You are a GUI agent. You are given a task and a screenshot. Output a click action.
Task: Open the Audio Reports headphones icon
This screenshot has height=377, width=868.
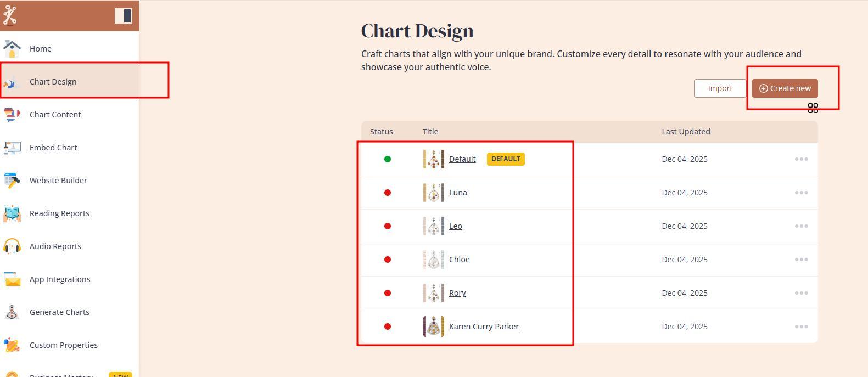click(x=12, y=246)
